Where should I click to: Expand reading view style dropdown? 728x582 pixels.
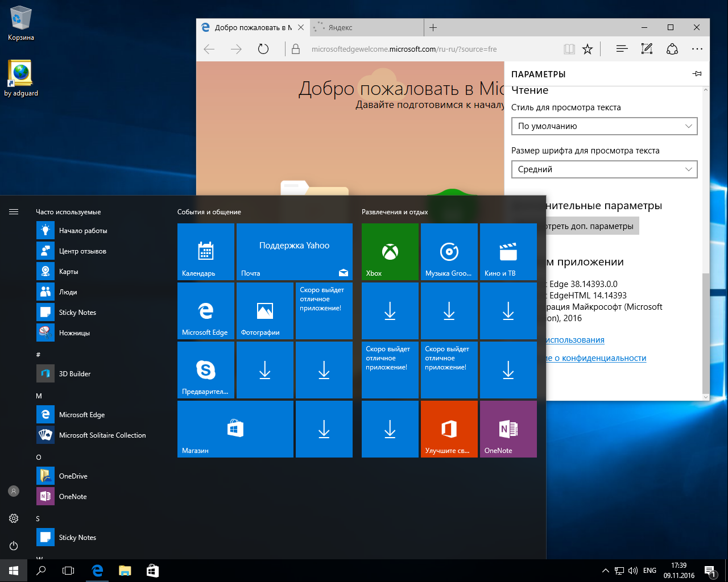tap(604, 126)
